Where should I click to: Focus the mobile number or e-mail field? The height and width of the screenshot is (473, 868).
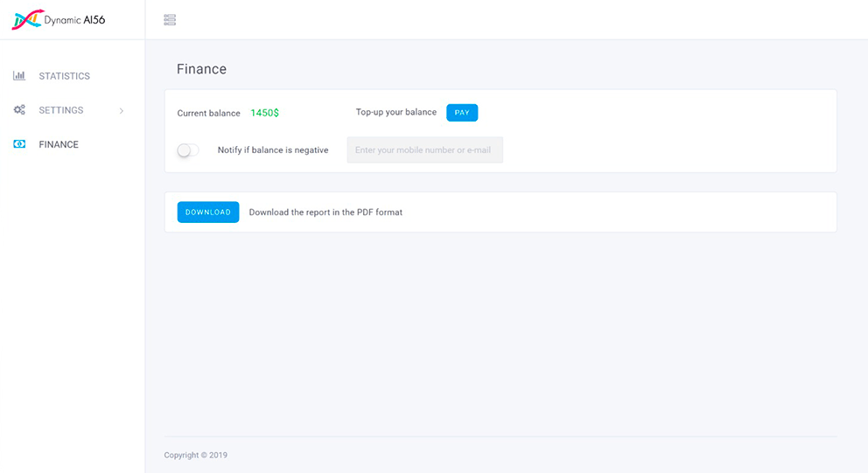[424, 150]
